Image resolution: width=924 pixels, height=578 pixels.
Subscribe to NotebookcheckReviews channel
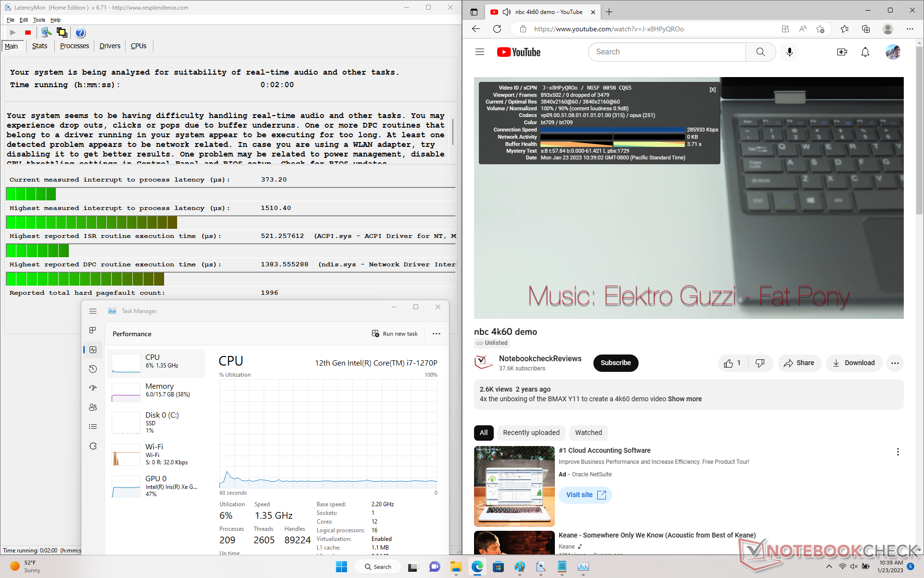[x=616, y=363]
